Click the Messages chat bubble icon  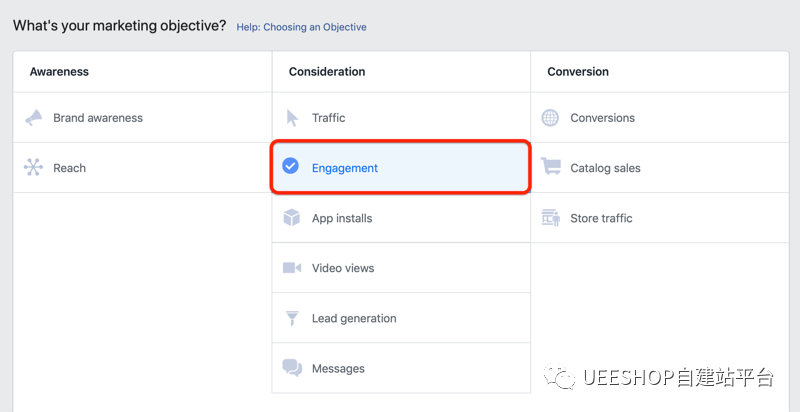coord(292,368)
